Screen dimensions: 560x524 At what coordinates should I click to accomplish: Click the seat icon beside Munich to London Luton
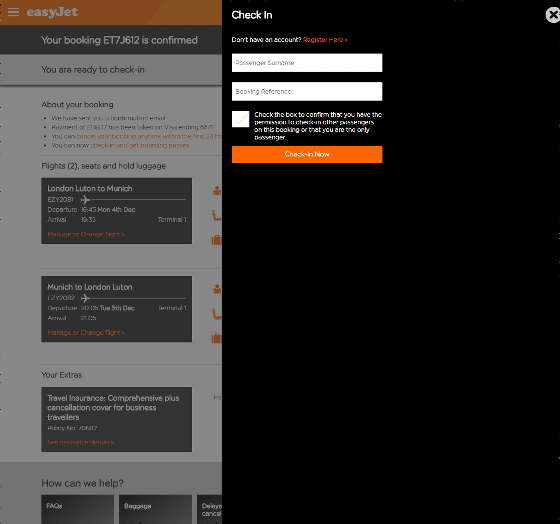pyautogui.click(x=217, y=314)
